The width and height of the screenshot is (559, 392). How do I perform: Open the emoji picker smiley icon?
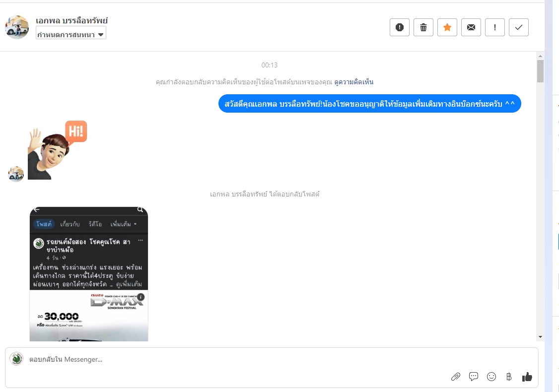(491, 377)
